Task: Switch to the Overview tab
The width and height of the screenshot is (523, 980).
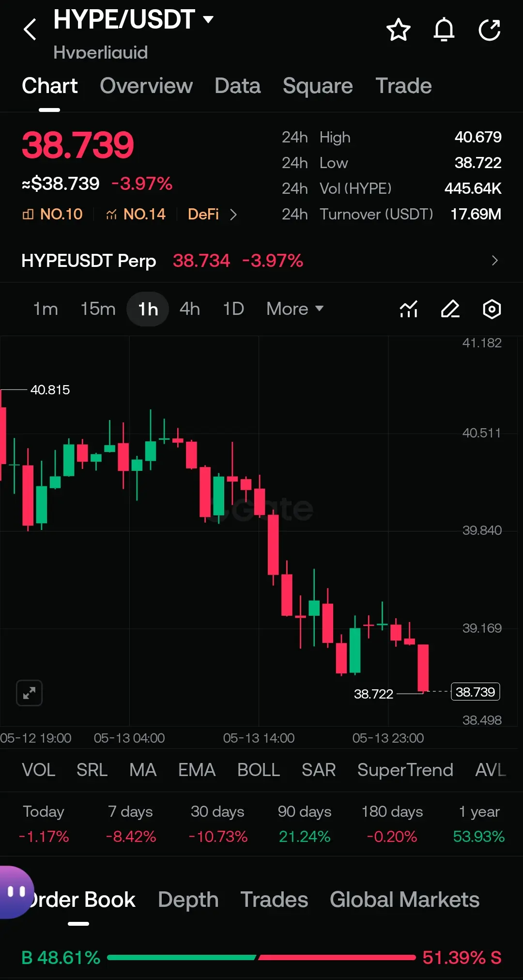Action: pyautogui.click(x=146, y=86)
